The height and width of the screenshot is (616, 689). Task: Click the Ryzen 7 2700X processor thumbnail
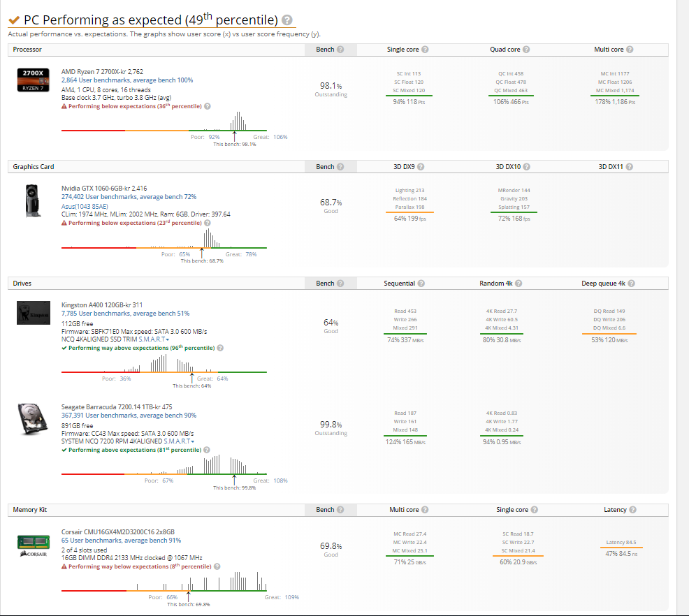coord(33,80)
